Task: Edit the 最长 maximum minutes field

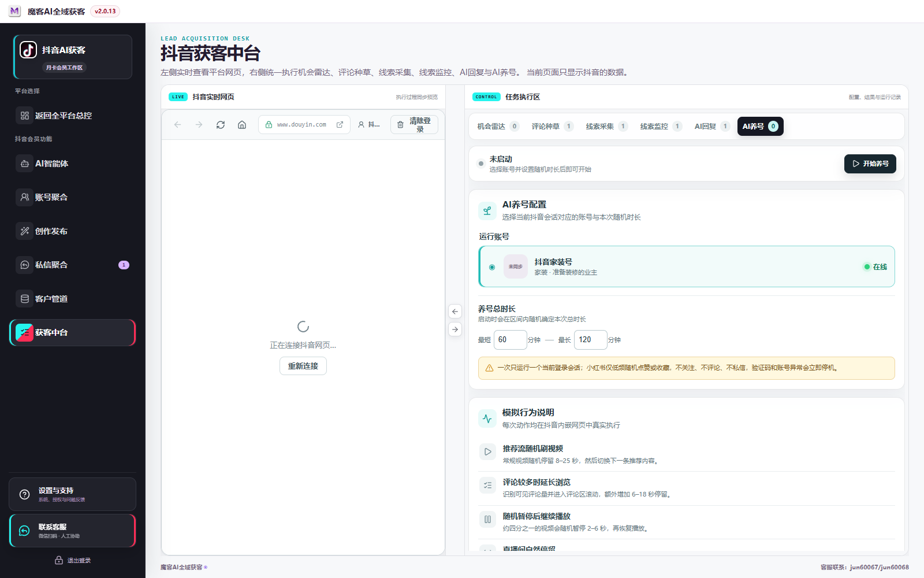Action: click(591, 340)
